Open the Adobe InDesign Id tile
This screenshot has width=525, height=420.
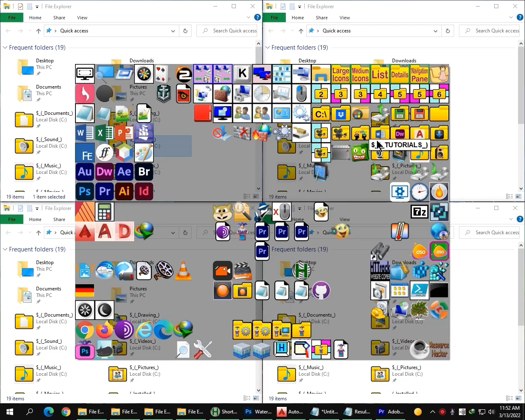[144, 192]
